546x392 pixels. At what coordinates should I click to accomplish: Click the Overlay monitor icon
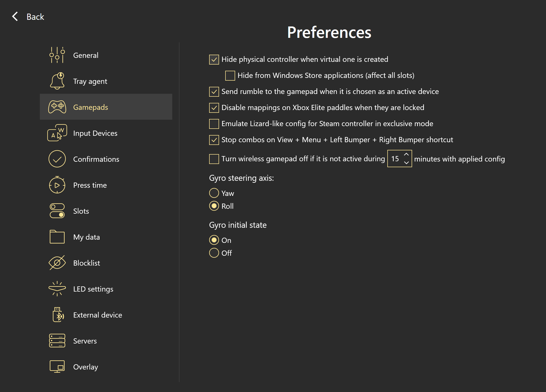[57, 367]
